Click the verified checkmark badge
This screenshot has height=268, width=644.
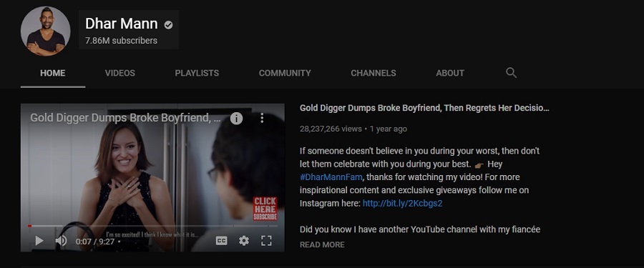pyautogui.click(x=168, y=25)
